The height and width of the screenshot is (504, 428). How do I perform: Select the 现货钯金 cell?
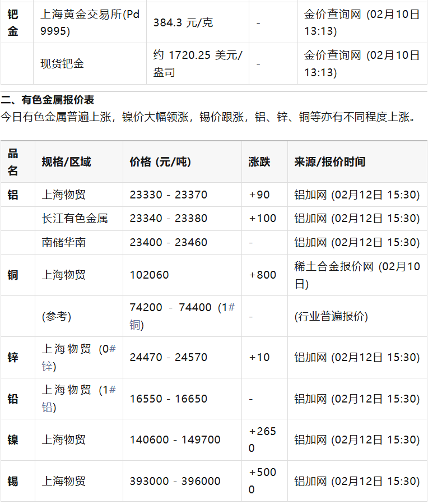tap(63, 64)
